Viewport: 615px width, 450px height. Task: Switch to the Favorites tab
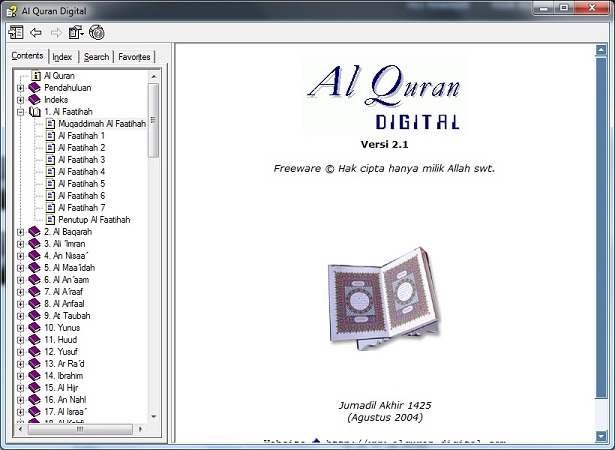tap(134, 57)
